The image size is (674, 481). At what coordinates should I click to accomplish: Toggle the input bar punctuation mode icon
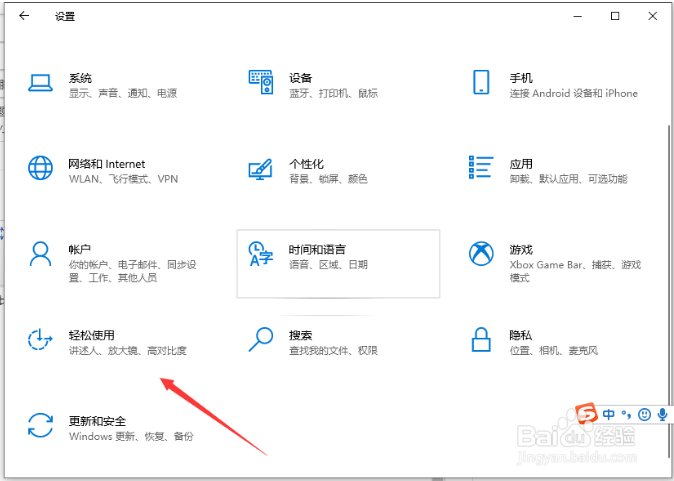pos(626,414)
